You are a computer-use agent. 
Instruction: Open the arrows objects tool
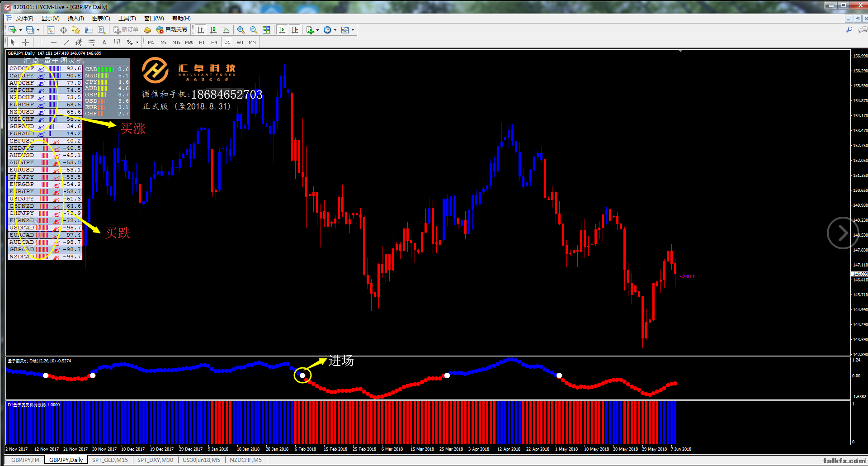[129, 42]
